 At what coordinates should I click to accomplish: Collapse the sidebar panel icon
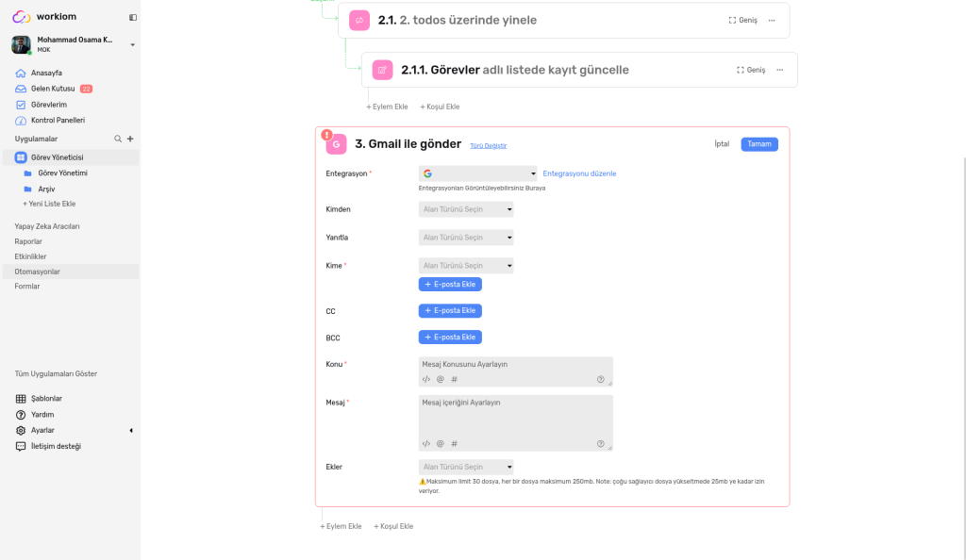(132, 17)
